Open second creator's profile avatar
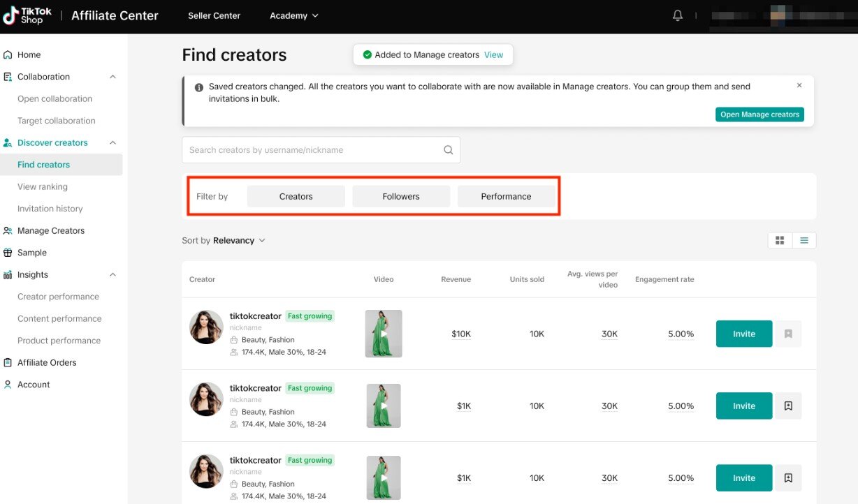 pyautogui.click(x=206, y=399)
